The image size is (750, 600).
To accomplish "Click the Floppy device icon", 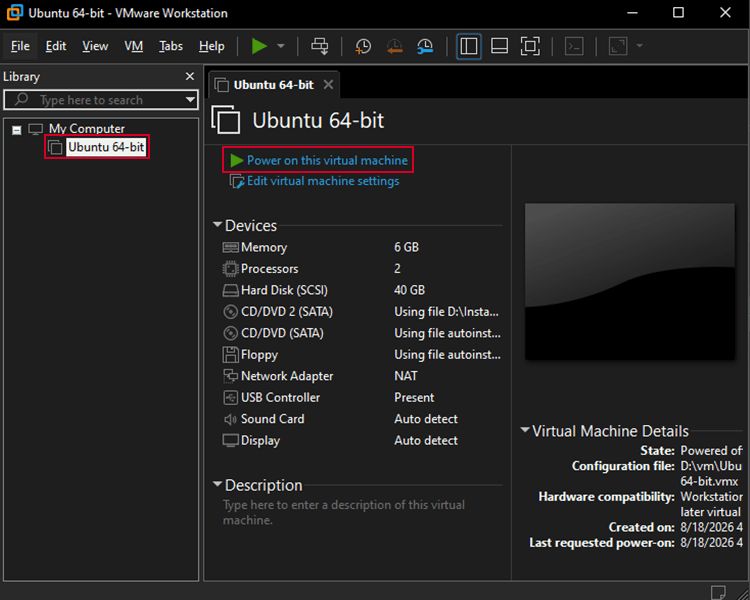I will point(230,355).
